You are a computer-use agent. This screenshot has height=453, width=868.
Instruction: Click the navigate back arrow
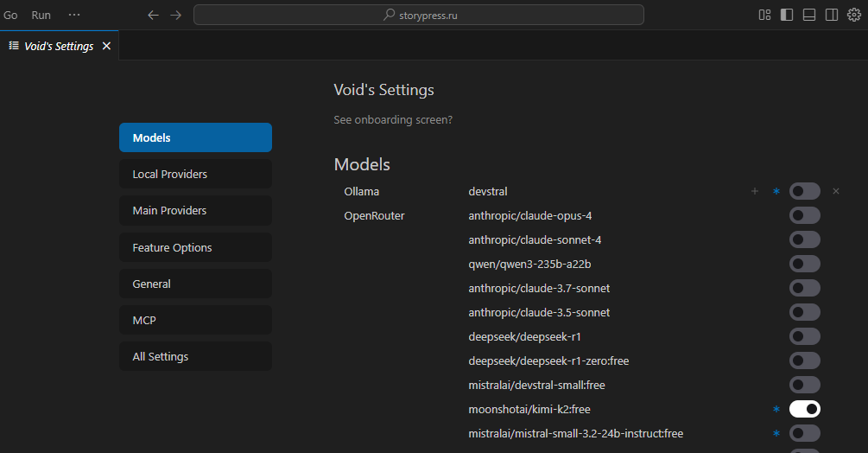point(154,15)
